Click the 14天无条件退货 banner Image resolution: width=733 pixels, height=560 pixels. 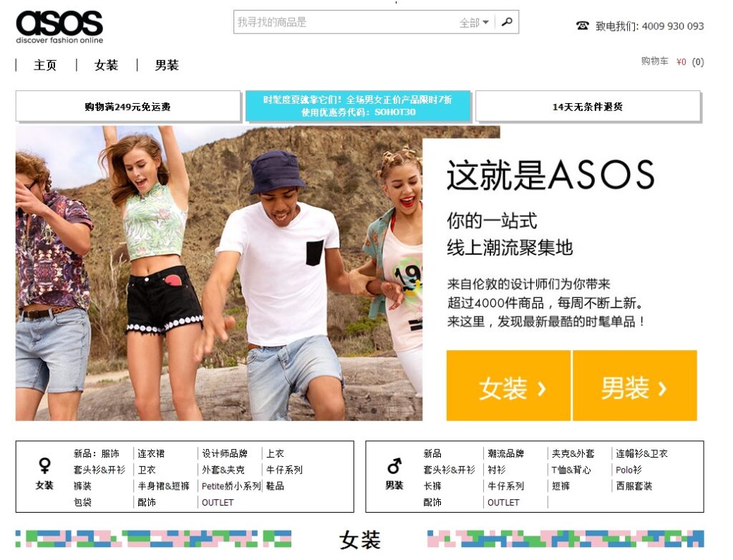point(589,106)
